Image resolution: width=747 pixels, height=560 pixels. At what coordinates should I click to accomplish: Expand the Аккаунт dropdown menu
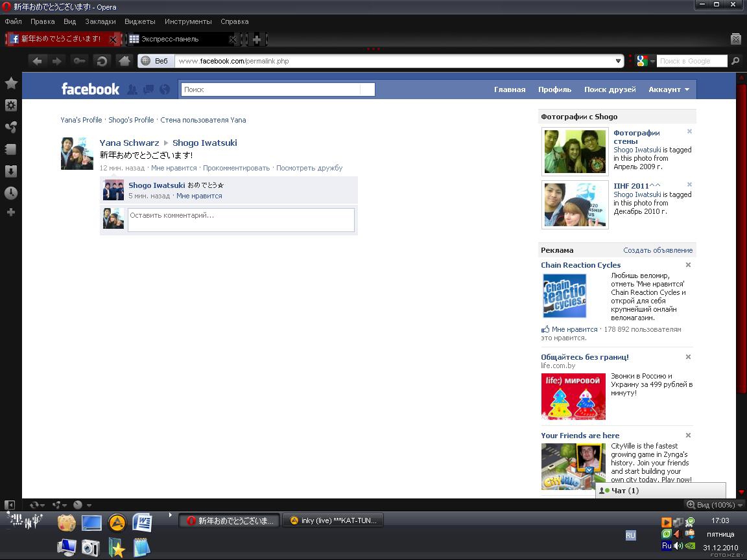(x=669, y=89)
